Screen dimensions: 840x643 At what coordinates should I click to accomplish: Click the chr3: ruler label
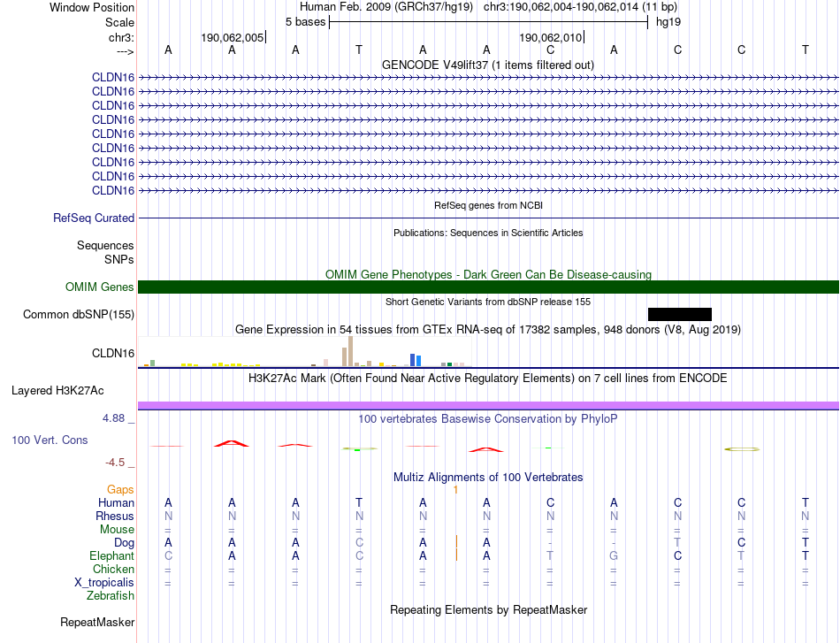[x=122, y=37]
